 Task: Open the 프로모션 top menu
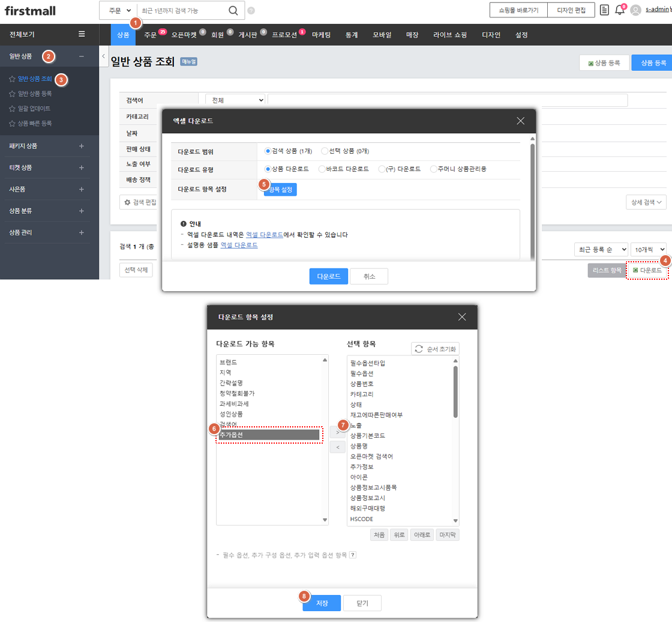click(284, 35)
